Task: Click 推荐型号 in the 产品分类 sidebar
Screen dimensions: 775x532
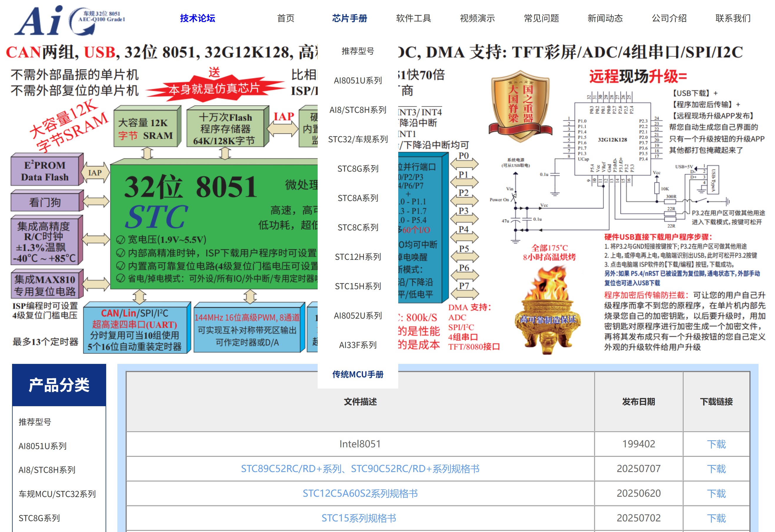Action: 35,422
